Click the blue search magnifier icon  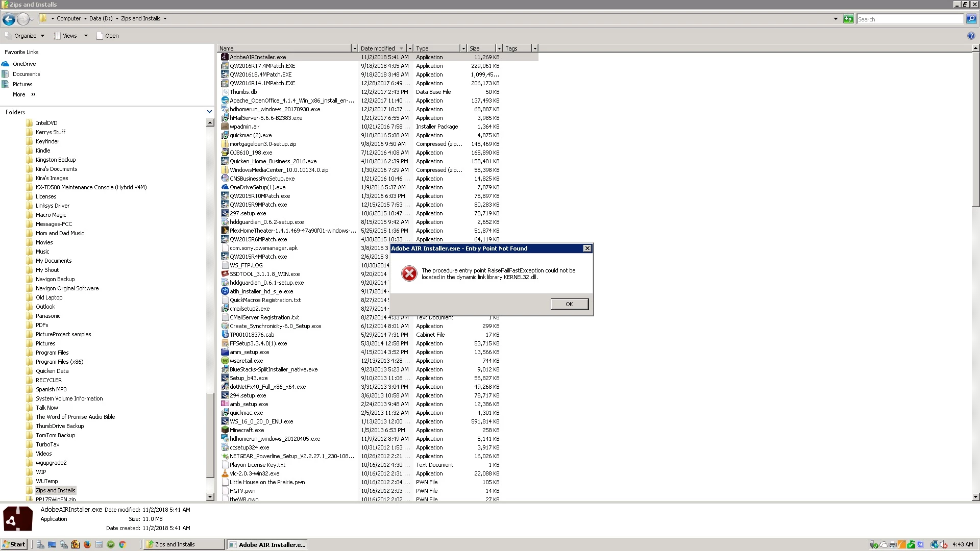pyautogui.click(x=971, y=19)
